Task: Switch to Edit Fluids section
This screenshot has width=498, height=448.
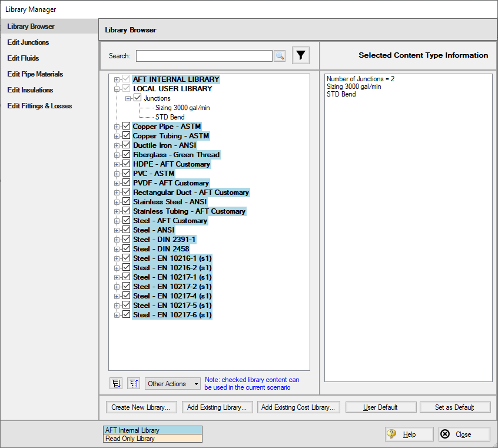Action: 23,58
